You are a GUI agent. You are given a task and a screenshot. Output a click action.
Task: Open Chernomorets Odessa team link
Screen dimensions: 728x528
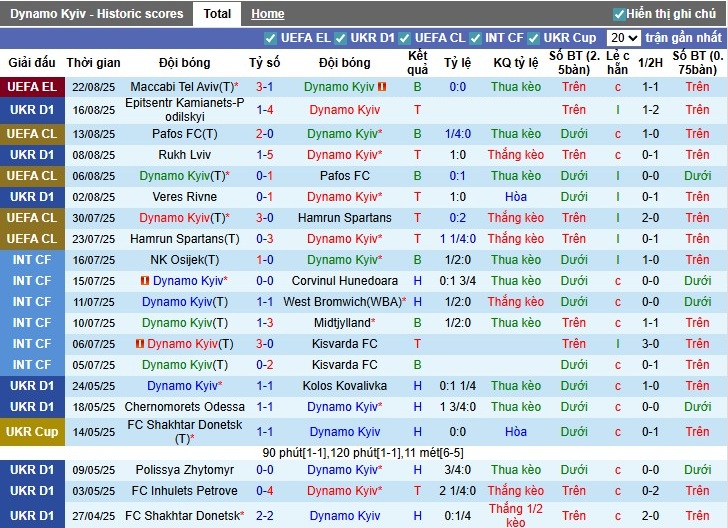point(184,407)
